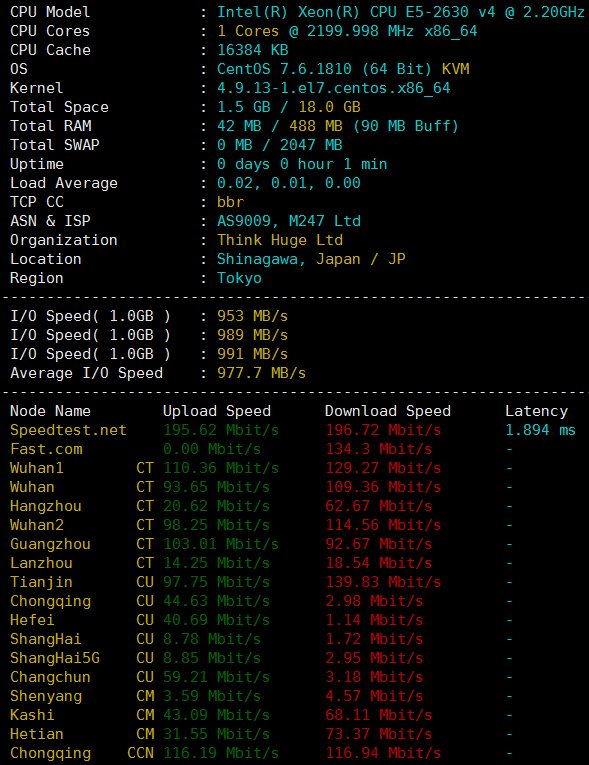The height and width of the screenshot is (765, 589).
Task: Click the 'Hetian' node name
Action: (37, 735)
